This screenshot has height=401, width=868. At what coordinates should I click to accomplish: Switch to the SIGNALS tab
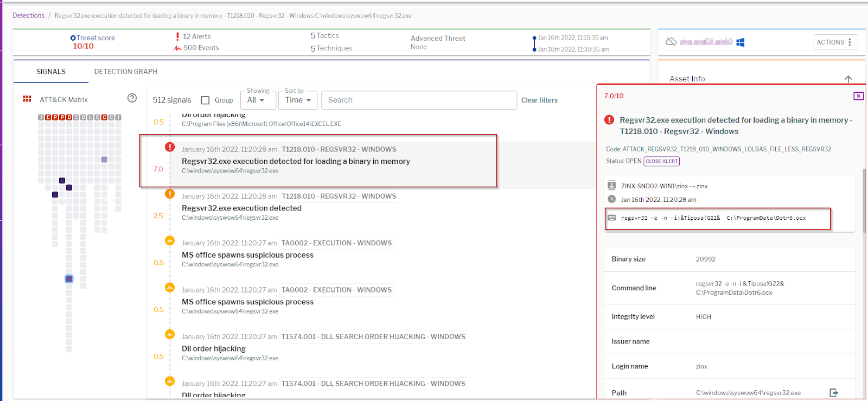pos(51,72)
